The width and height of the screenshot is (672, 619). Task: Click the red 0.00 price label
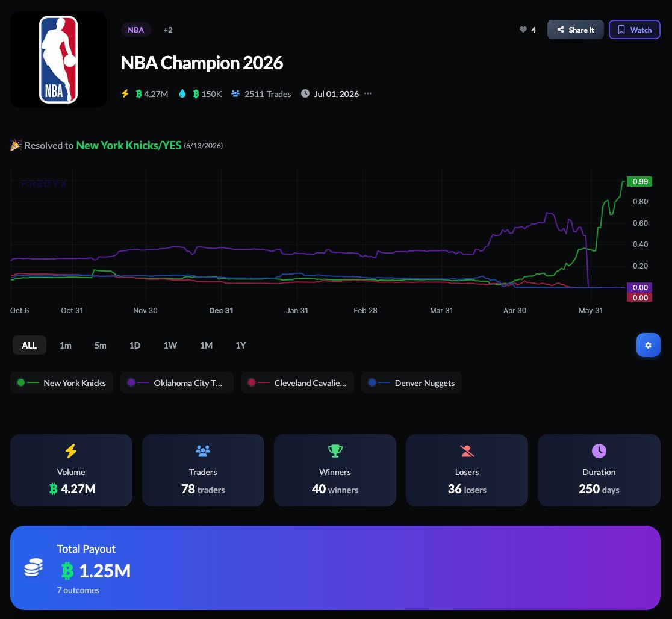[639, 297]
